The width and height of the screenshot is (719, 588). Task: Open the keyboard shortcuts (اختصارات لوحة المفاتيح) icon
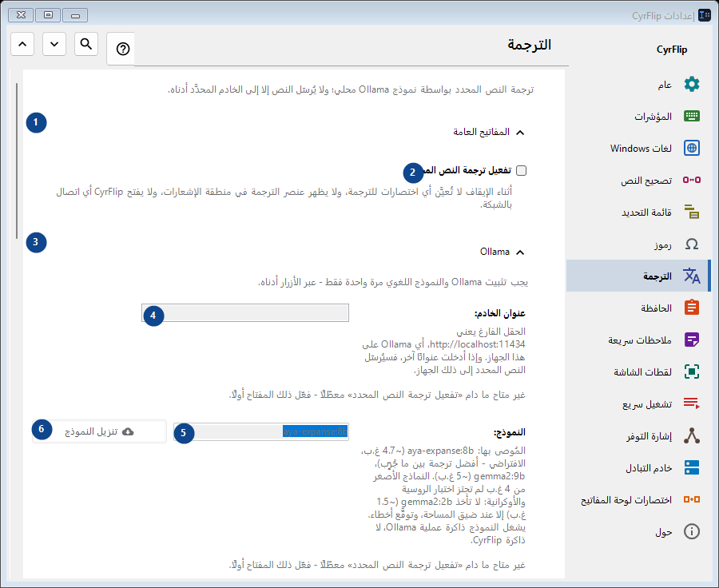click(692, 499)
